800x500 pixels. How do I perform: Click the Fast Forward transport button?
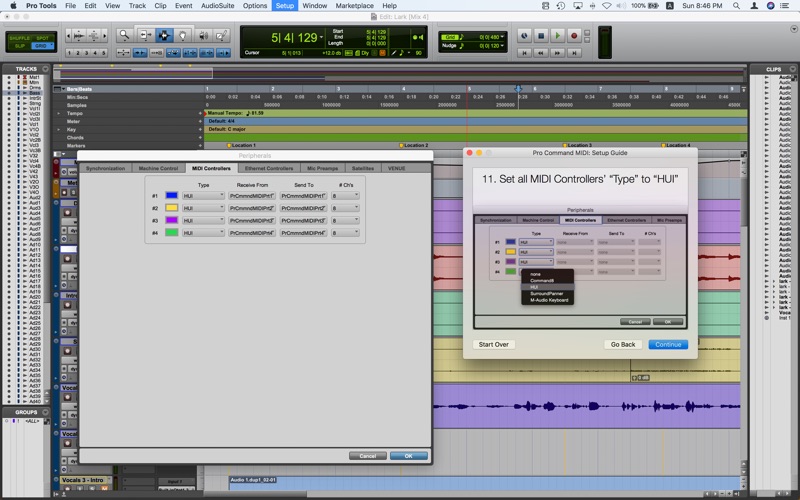tap(557, 53)
